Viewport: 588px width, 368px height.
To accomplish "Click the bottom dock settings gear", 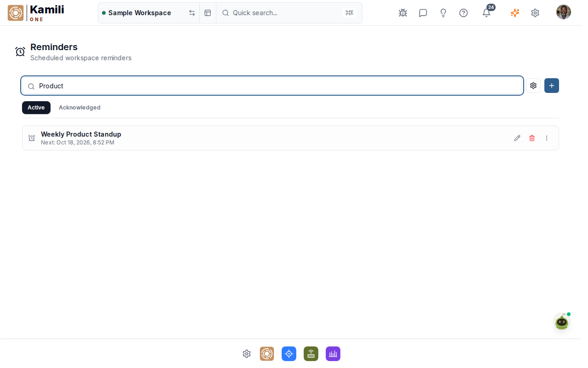I will pyautogui.click(x=247, y=354).
